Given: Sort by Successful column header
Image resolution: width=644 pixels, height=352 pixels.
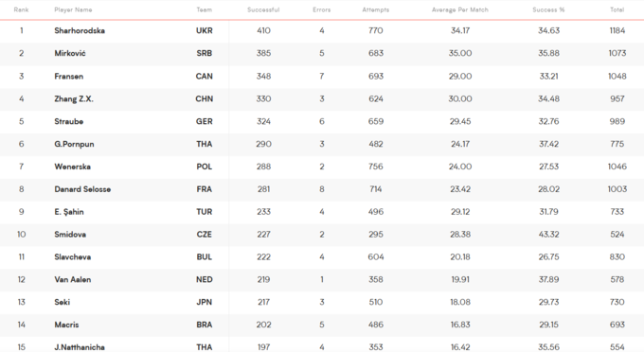Looking at the screenshot, I should 263,9.
